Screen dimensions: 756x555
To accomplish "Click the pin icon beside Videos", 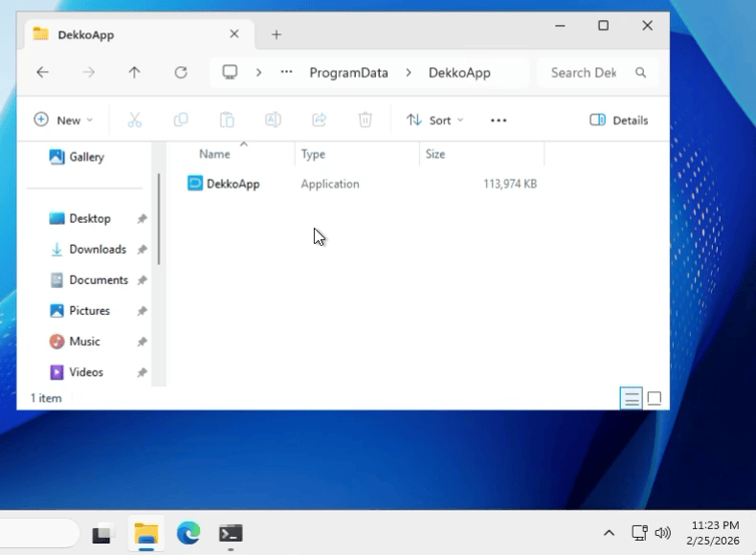I will (x=142, y=372).
